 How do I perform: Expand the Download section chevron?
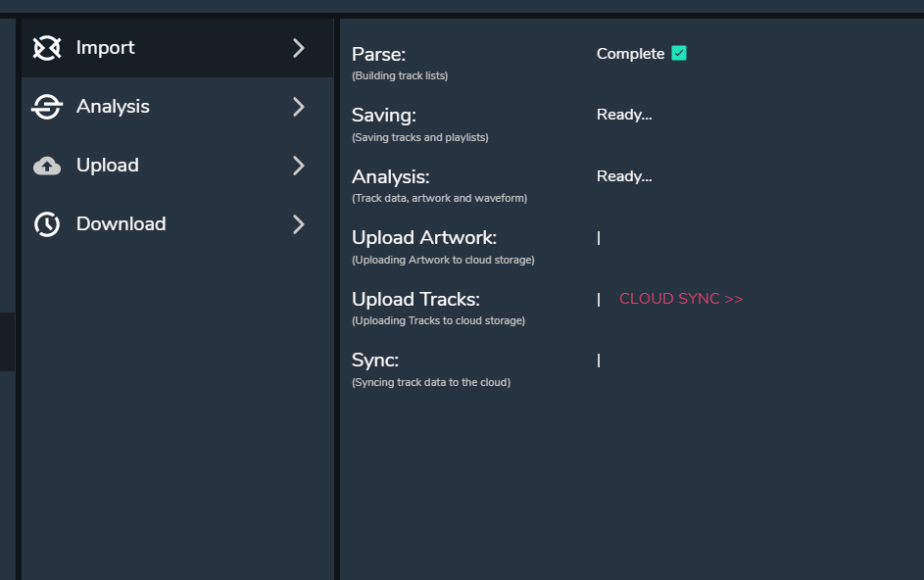pyautogui.click(x=299, y=224)
